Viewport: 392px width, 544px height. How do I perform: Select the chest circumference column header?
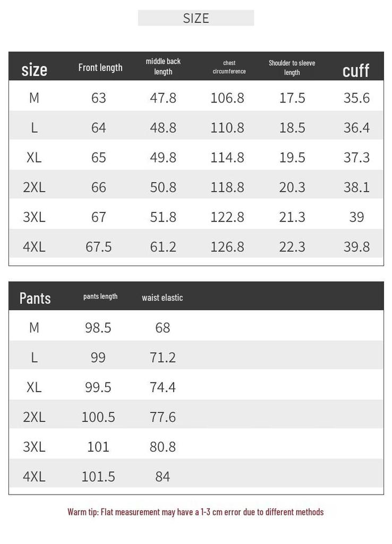pos(229,67)
